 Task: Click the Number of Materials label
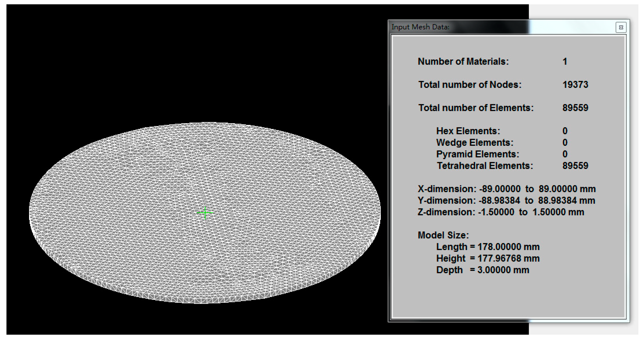pos(463,62)
